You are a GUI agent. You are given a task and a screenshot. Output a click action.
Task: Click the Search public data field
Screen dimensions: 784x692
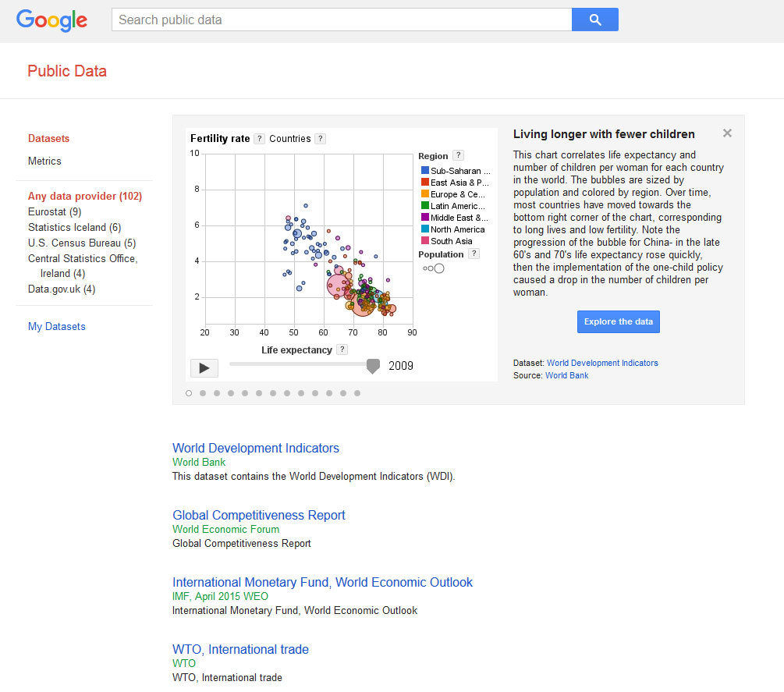[x=342, y=20]
